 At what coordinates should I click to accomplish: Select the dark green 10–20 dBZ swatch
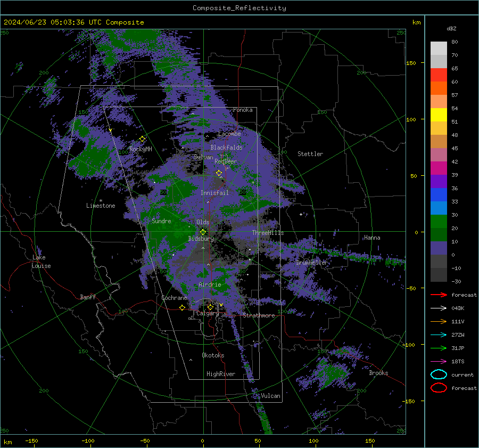coord(439,235)
